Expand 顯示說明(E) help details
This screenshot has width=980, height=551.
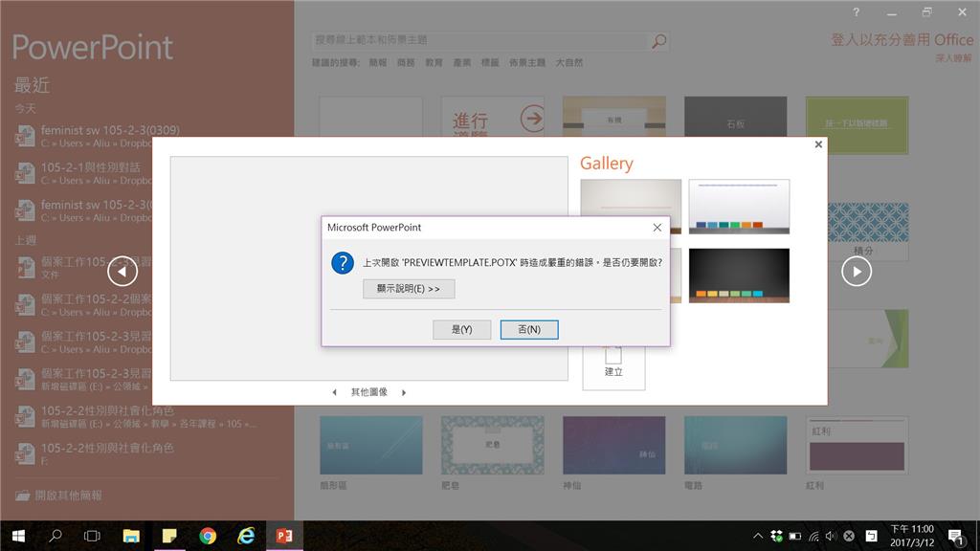tap(409, 289)
